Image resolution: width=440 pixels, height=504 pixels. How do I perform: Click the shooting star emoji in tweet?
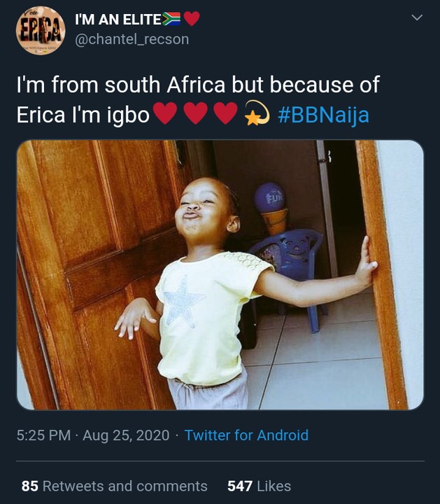tap(257, 113)
